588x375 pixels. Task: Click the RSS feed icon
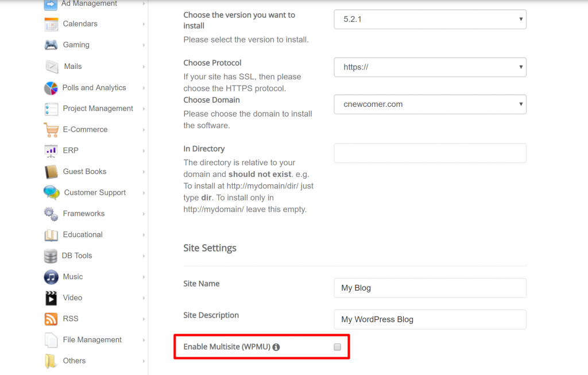click(51, 319)
